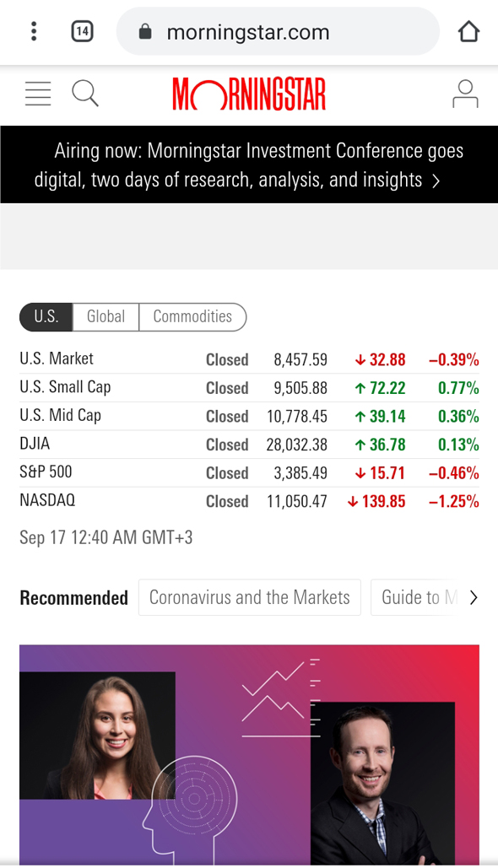Tap the search magnifier icon
This screenshot has width=498, height=868.
(x=85, y=93)
